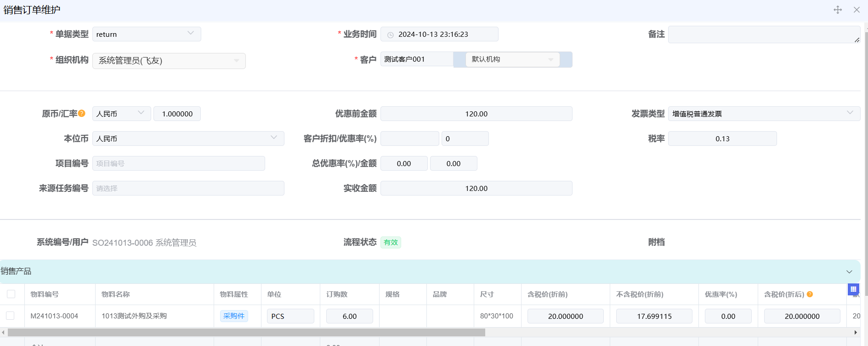This screenshot has width=868, height=346.
Task: Click the 附档 label
Action: pyautogui.click(x=656, y=242)
